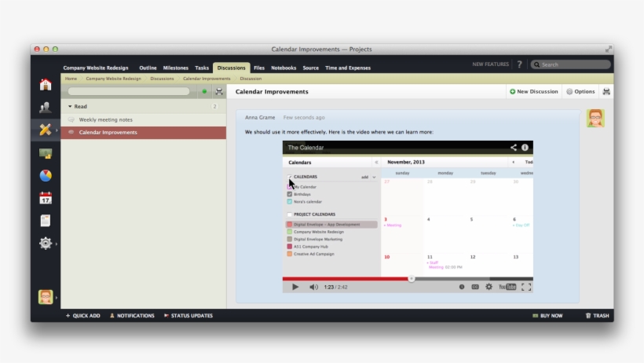The image size is (644, 363).
Task: Mute the video volume speaker icon
Action: pyautogui.click(x=313, y=287)
